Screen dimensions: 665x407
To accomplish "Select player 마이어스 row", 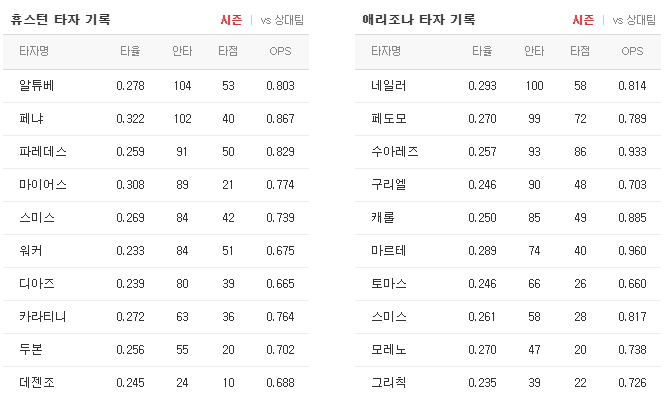I will (x=156, y=185).
